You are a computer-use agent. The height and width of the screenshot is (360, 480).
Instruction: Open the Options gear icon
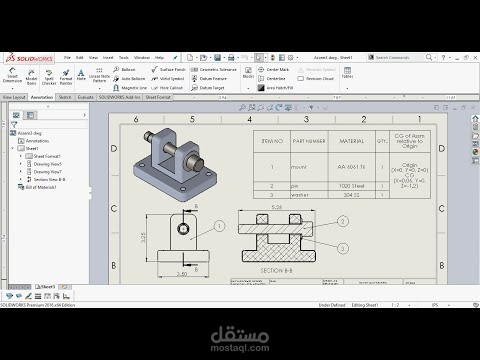coord(291,58)
